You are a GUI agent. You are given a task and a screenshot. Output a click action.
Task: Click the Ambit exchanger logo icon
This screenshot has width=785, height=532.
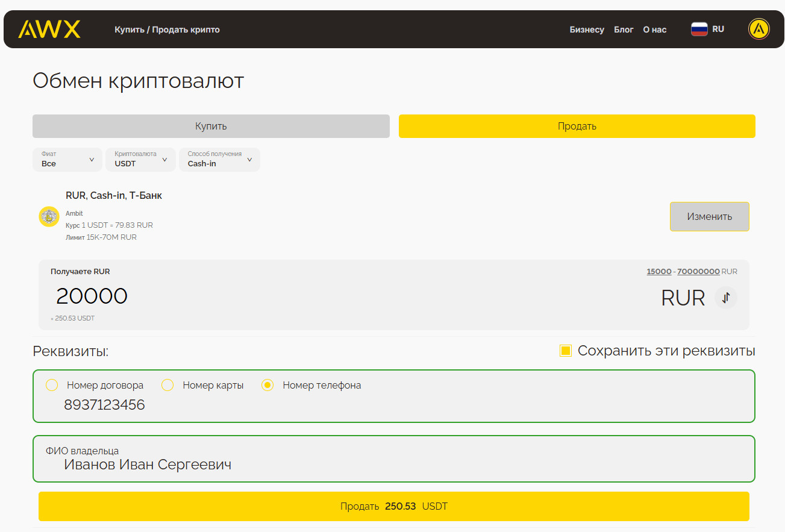pyautogui.click(x=49, y=216)
